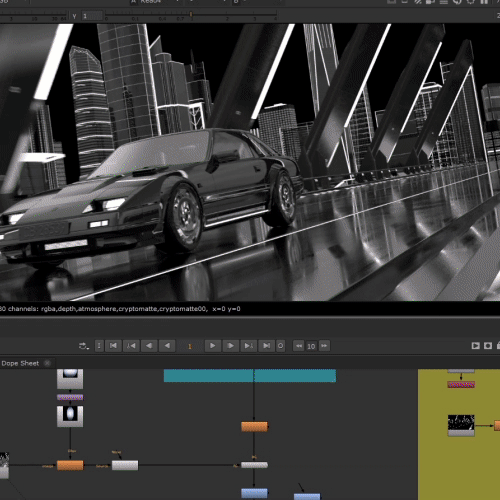Step back one frame
The height and width of the screenshot is (500, 500).
pos(149,346)
